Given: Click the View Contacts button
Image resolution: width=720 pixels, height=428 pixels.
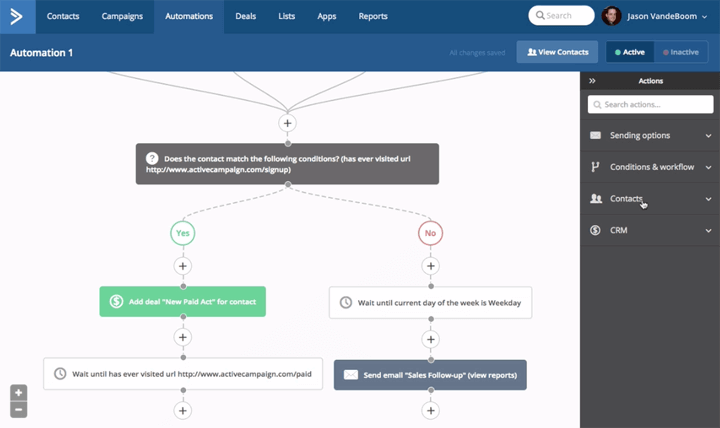Looking at the screenshot, I should [x=557, y=52].
